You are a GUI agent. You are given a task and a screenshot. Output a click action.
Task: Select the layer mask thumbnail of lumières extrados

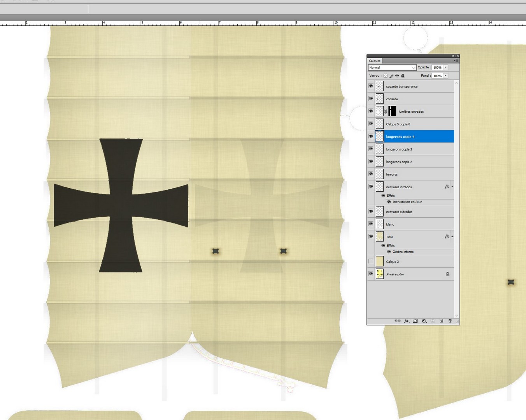(x=392, y=111)
